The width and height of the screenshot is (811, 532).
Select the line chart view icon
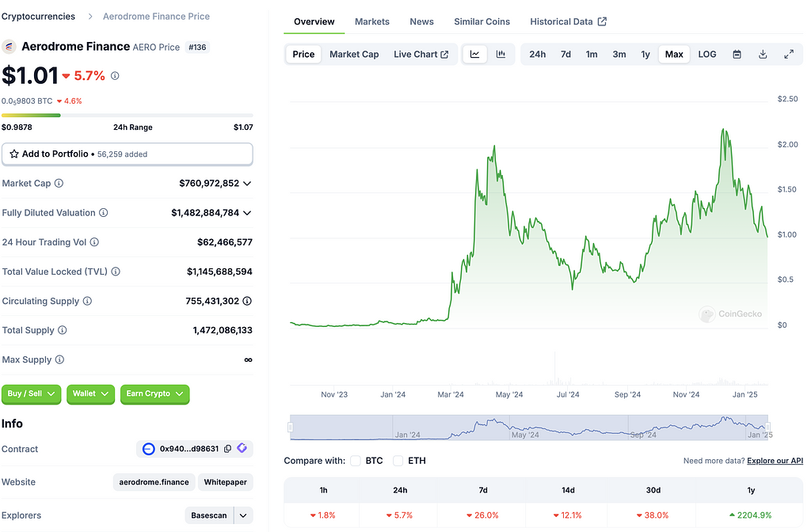(x=475, y=55)
